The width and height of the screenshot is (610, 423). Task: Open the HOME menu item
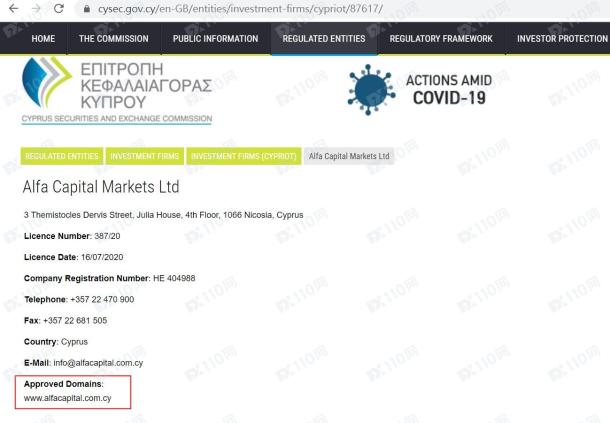click(x=43, y=39)
